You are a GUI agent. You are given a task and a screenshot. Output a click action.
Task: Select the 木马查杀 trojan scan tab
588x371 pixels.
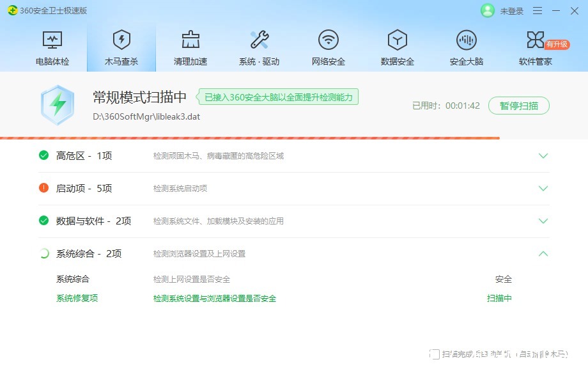[x=121, y=48]
